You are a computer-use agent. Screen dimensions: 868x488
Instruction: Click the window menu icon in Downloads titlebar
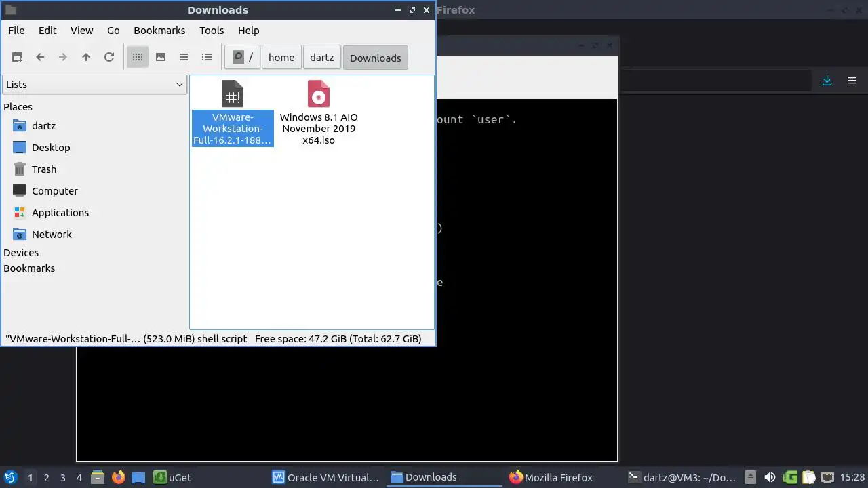pyautogui.click(x=10, y=10)
